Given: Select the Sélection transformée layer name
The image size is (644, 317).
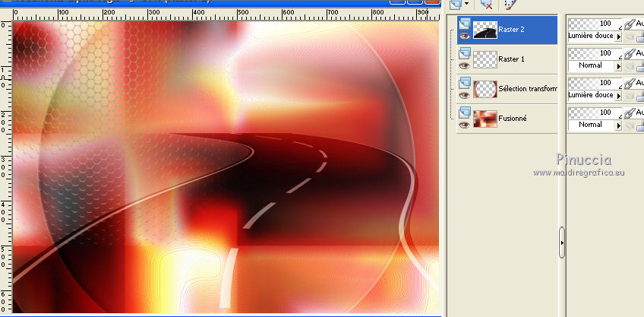Looking at the screenshot, I should (x=528, y=89).
